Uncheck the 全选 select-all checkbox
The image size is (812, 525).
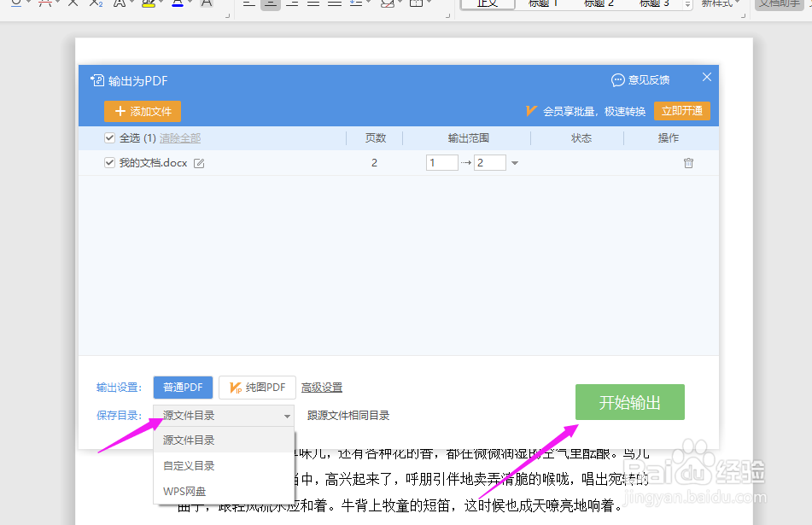coord(109,137)
